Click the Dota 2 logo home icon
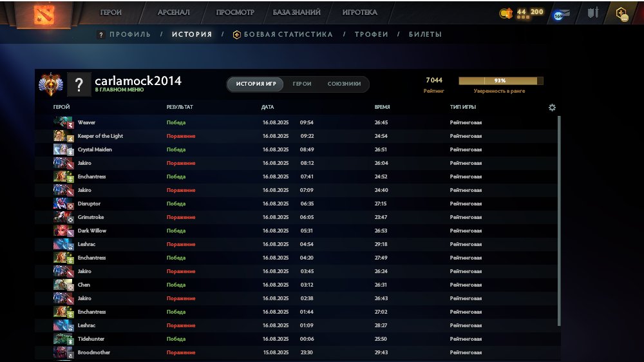This screenshot has height=362, width=644. click(x=44, y=14)
